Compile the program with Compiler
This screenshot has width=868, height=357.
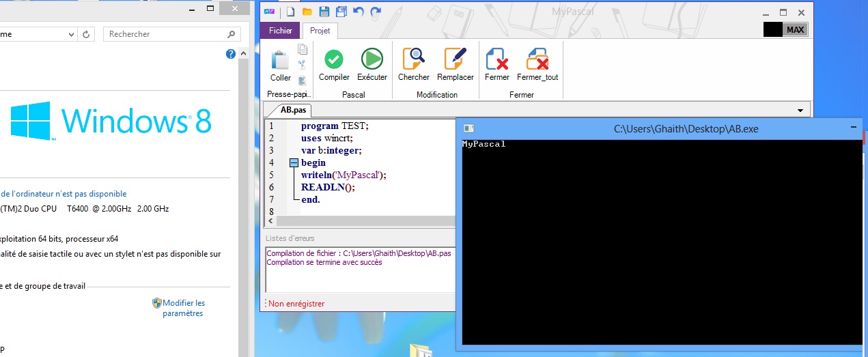tap(334, 66)
